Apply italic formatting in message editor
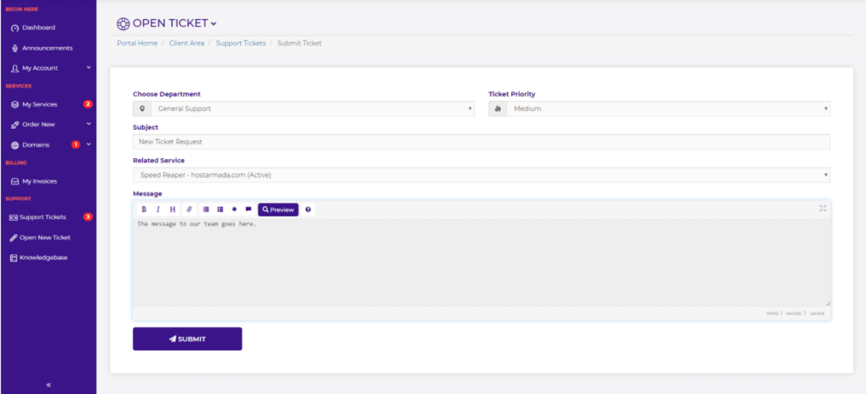 tap(158, 209)
